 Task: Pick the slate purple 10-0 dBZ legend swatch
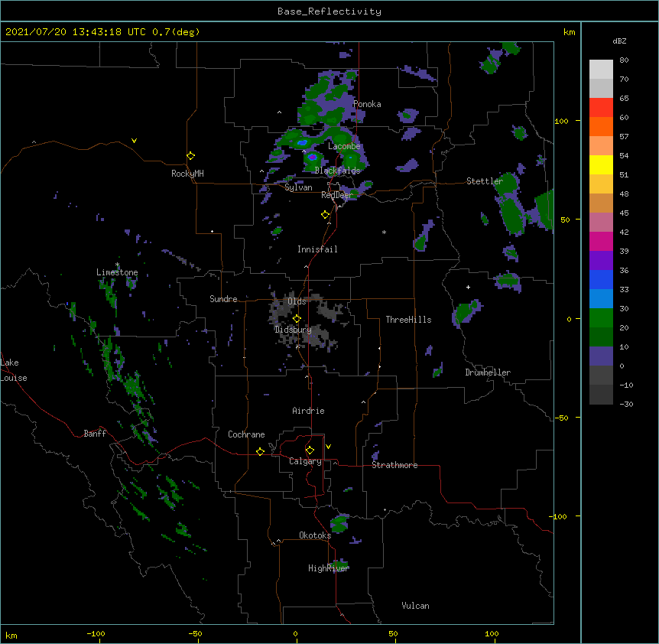601,356
